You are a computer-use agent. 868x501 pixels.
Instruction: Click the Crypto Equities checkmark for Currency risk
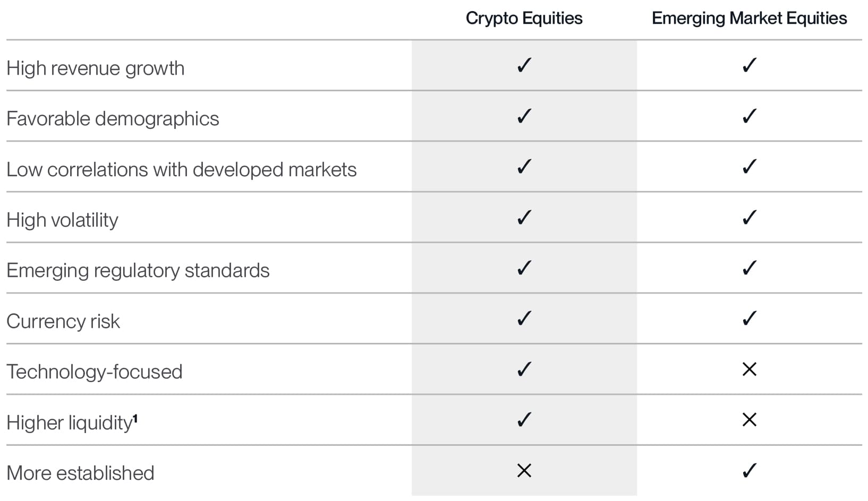(x=524, y=319)
